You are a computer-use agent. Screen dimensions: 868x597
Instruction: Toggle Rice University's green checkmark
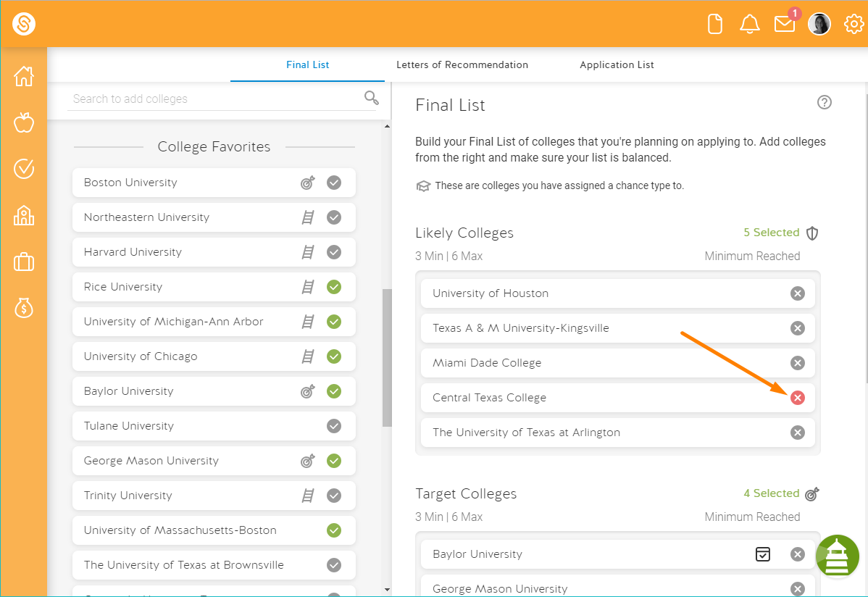334,287
